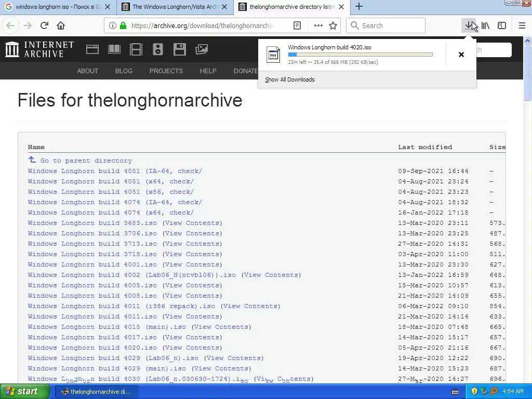Open build 4074 (IA-64, check/ folder
532x399 pixels.
click(115, 202)
